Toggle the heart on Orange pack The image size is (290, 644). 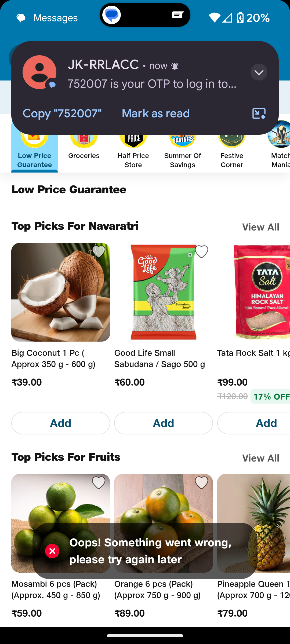201,483
